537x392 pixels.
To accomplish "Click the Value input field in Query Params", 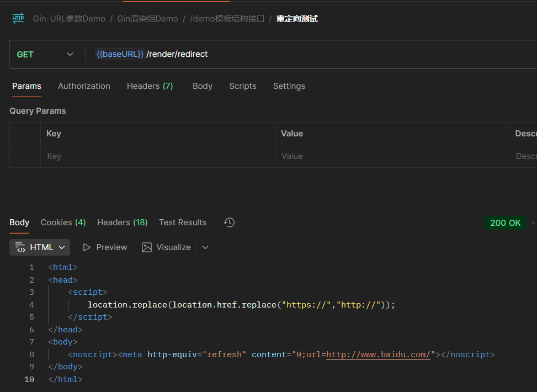I will click(x=391, y=156).
